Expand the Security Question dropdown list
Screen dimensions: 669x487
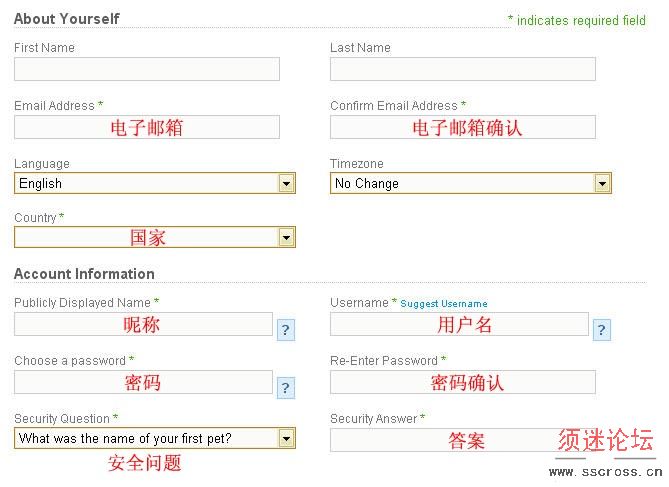[286, 438]
